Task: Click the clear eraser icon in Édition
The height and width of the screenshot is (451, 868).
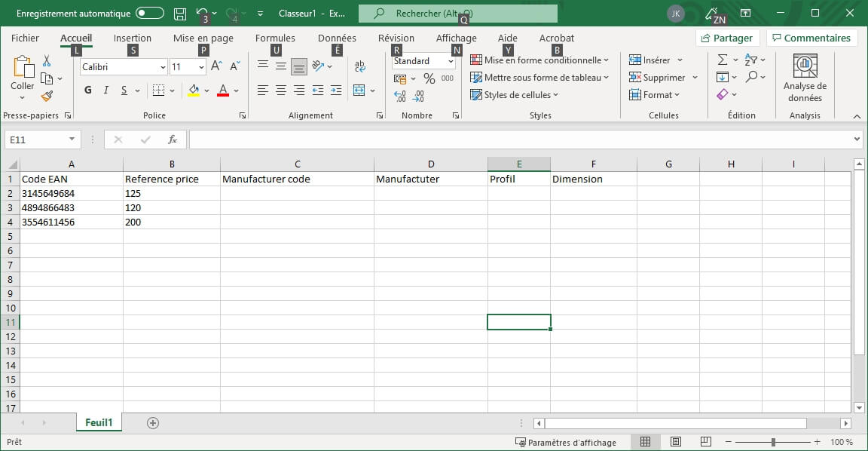Action: click(723, 94)
